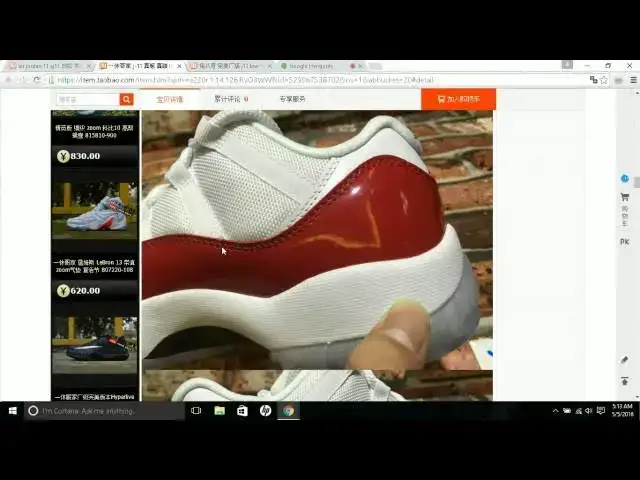Open the ¥620.00 LeBron 13 shoe thumbnail
The image size is (640, 480).
(x=94, y=207)
